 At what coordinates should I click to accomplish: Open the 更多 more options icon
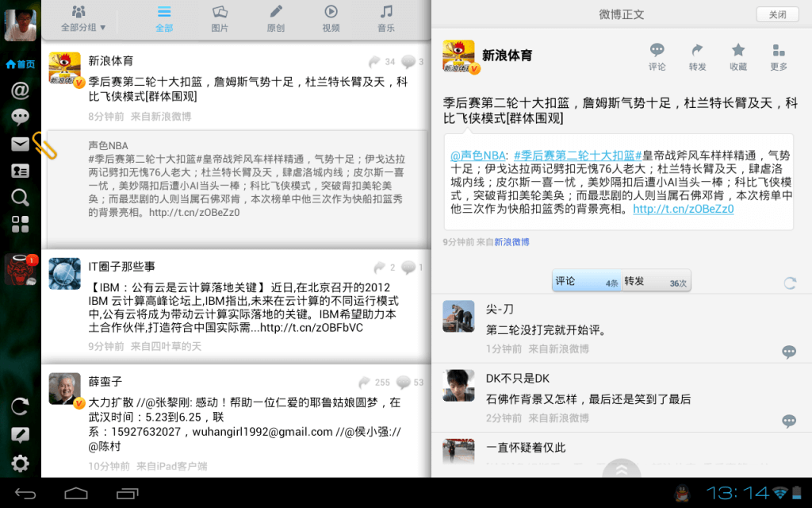(x=779, y=57)
